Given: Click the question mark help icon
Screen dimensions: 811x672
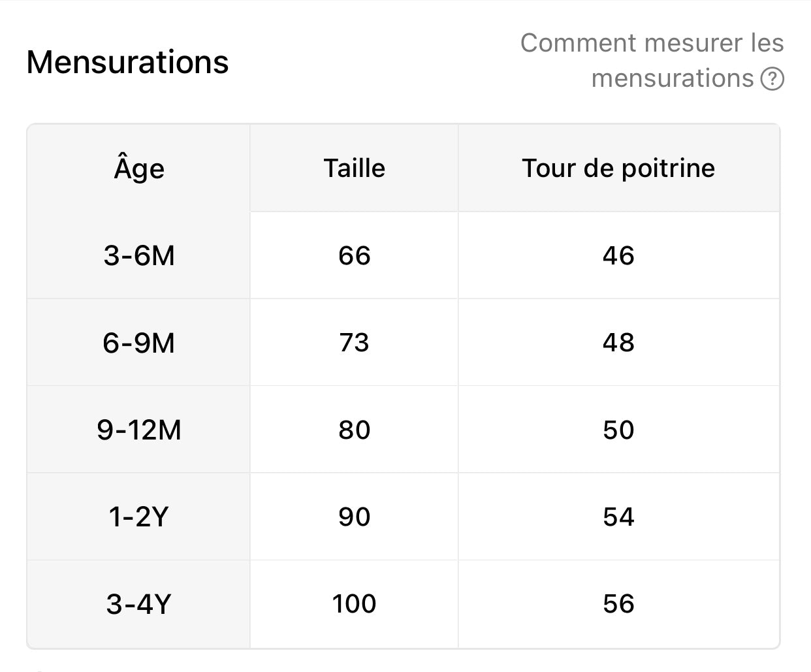Looking at the screenshot, I should pyautogui.click(x=772, y=79).
